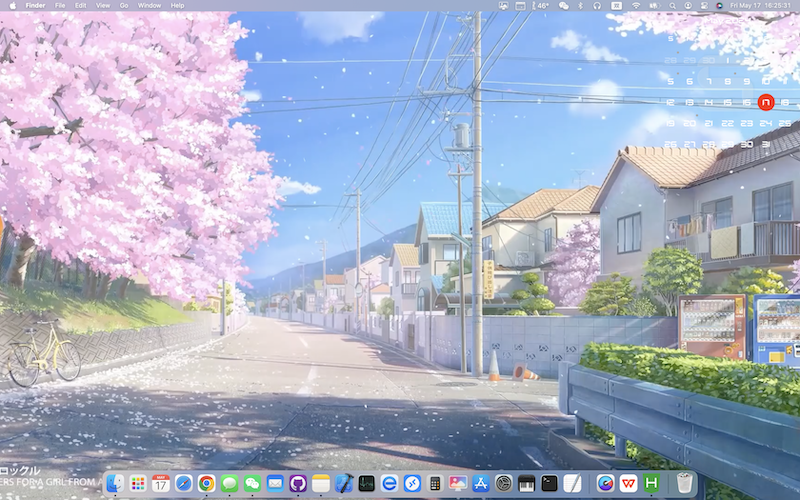Viewport: 800px width, 500px height.
Task: Open Finder from the Dock
Action: (115, 483)
